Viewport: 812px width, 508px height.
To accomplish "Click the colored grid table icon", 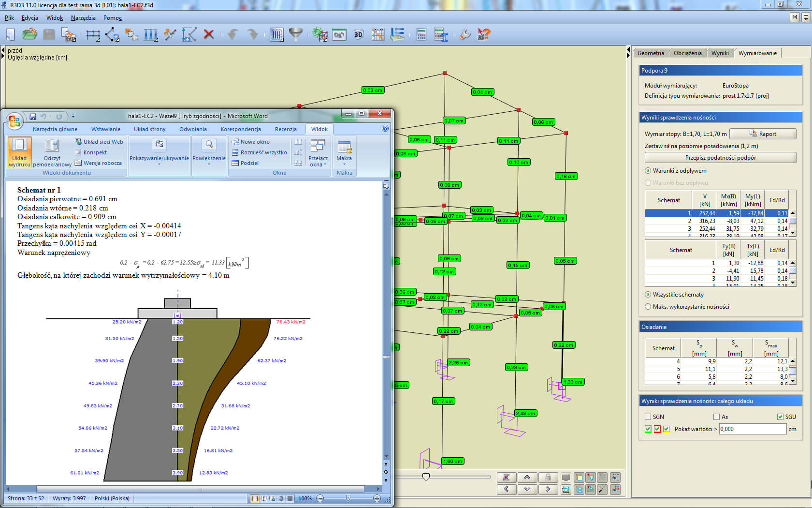I will tap(378, 34).
